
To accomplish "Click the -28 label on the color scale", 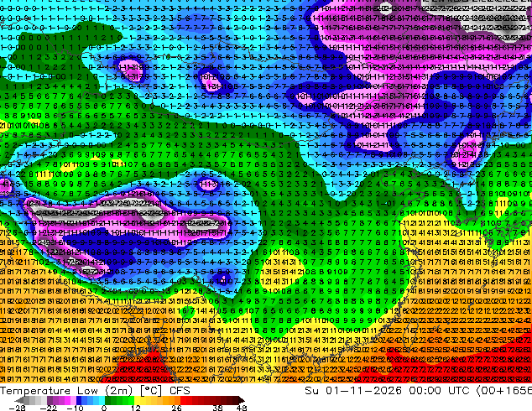I will (x=18, y=408).
